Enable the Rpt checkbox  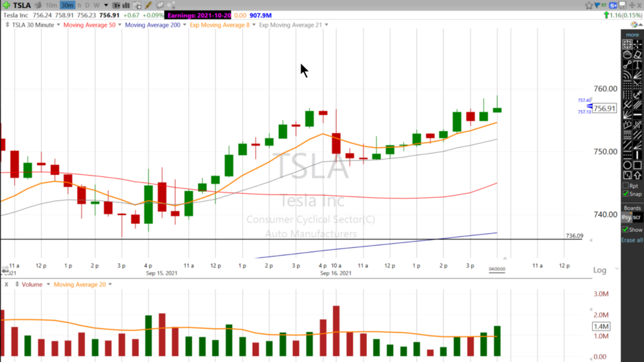626,186
